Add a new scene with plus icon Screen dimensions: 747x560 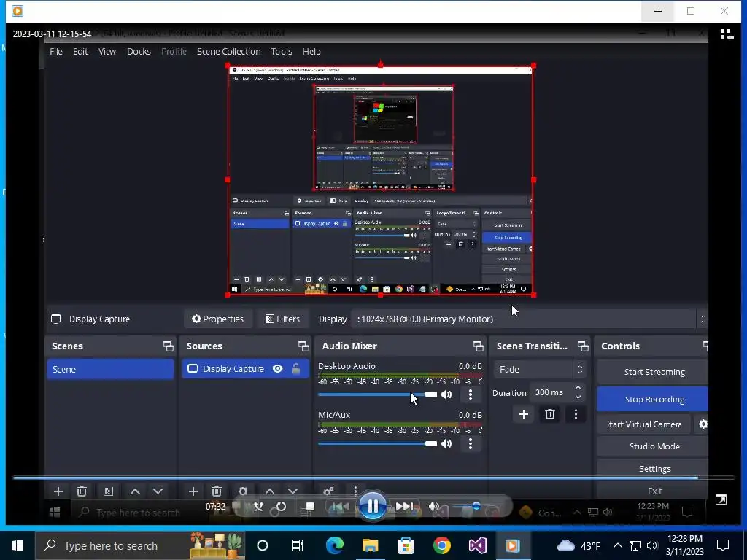coord(58,491)
